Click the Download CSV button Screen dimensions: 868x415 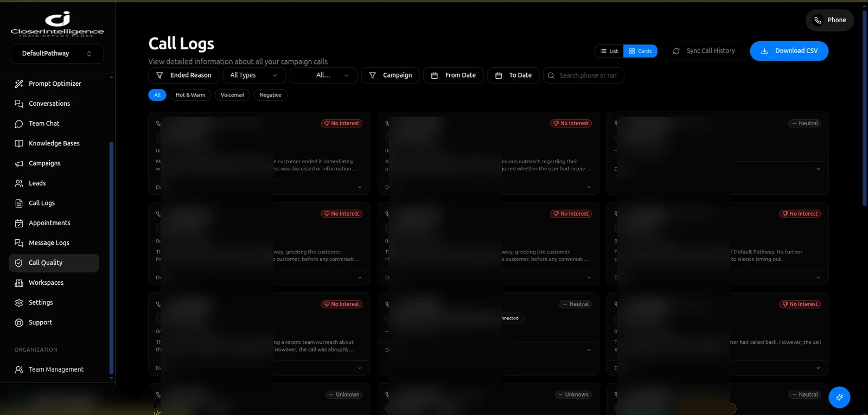(789, 51)
